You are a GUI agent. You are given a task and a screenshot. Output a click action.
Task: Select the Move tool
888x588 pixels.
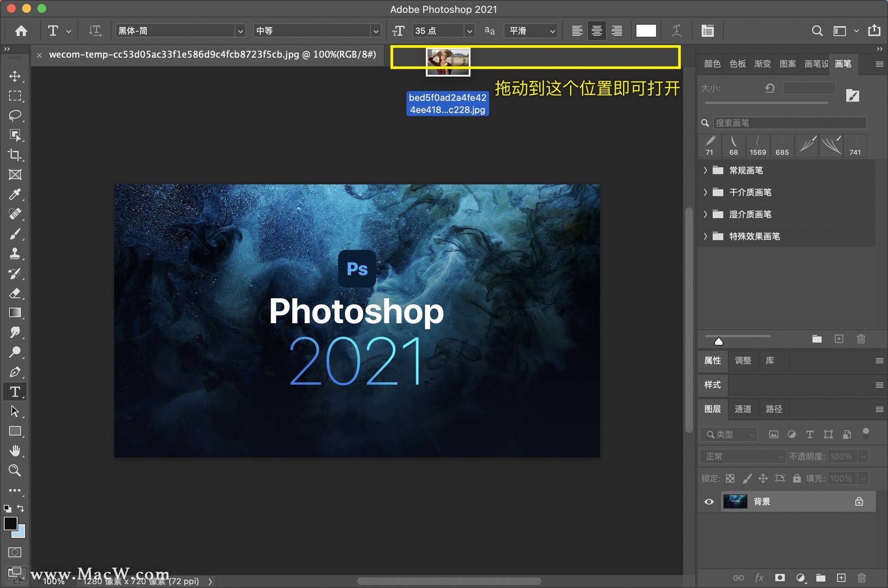point(15,76)
